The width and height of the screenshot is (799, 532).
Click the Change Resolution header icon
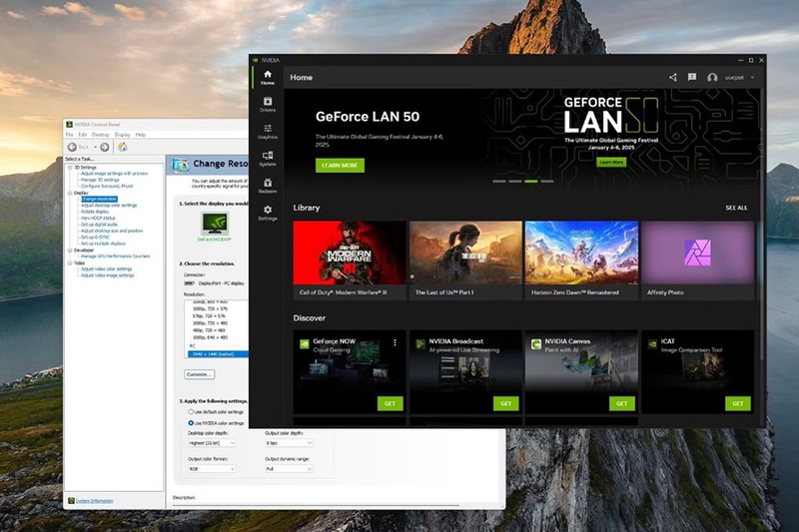181,165
